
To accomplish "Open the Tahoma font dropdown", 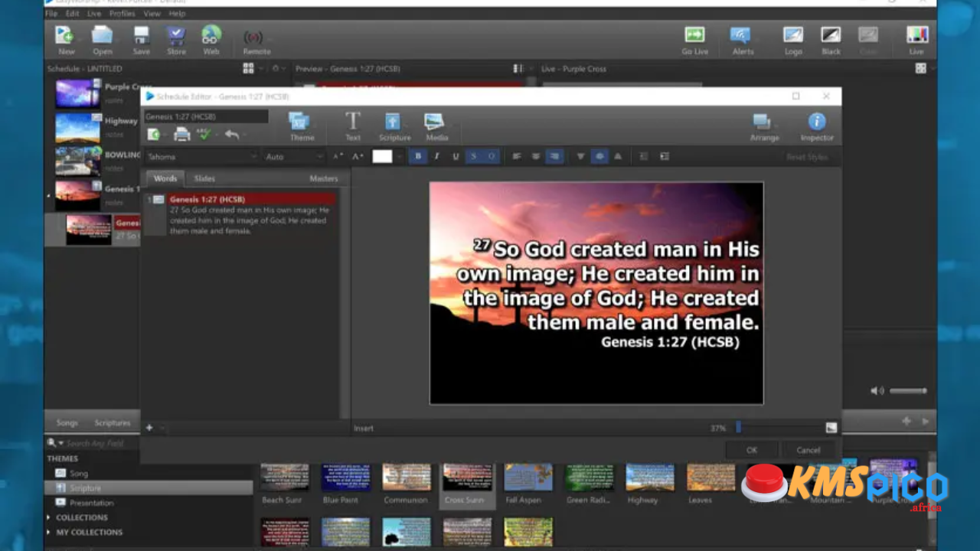I will point(201,156).
